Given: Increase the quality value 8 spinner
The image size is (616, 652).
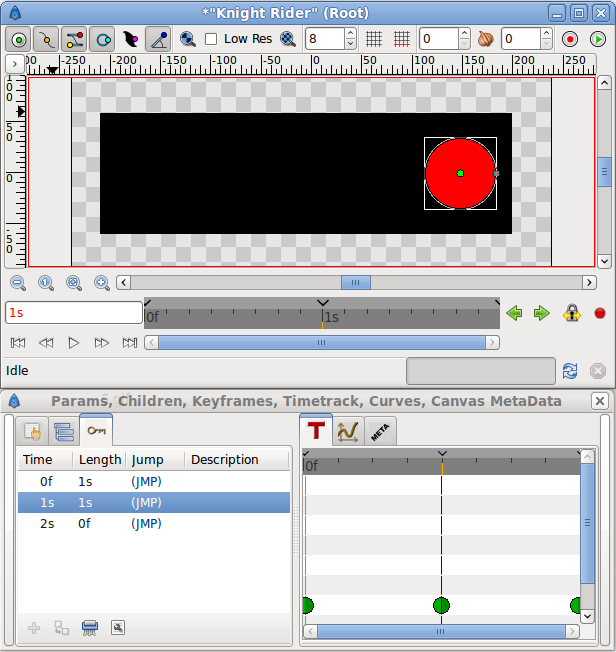Looking at the screenshot, I should [x=350, y=34].
